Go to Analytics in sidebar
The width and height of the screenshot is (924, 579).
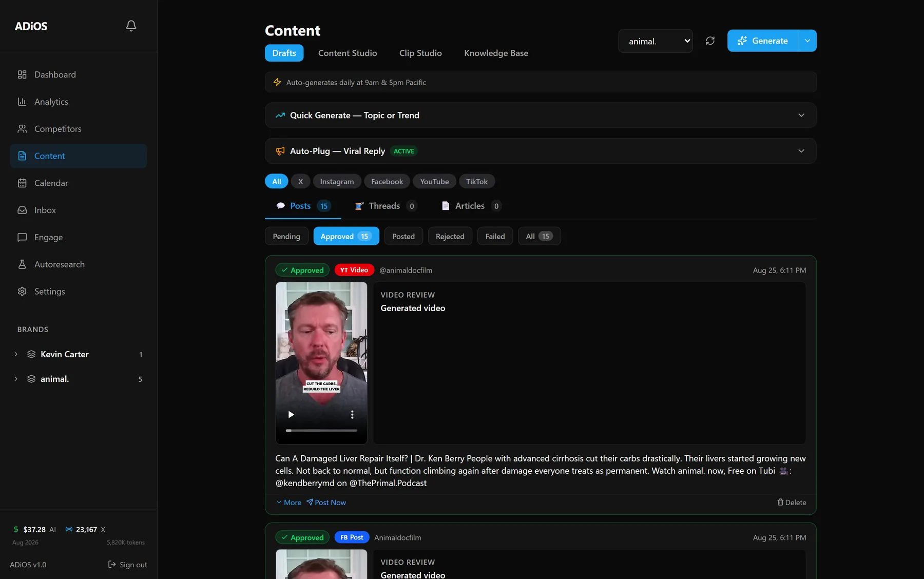coord(79,102)
